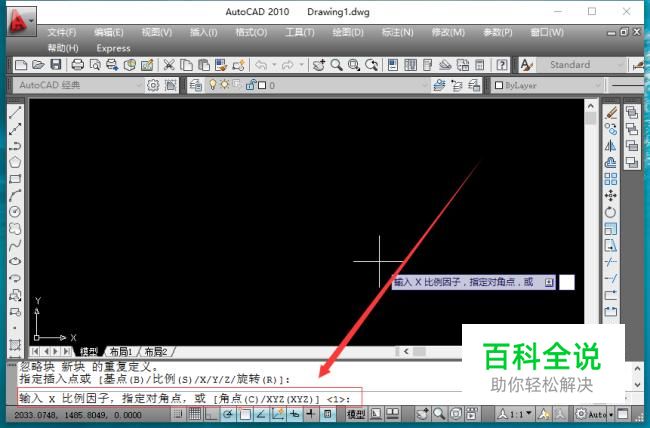Open annotation scale 1:1 dropdown
Screen dimensions: 650x428
point(514,414)
